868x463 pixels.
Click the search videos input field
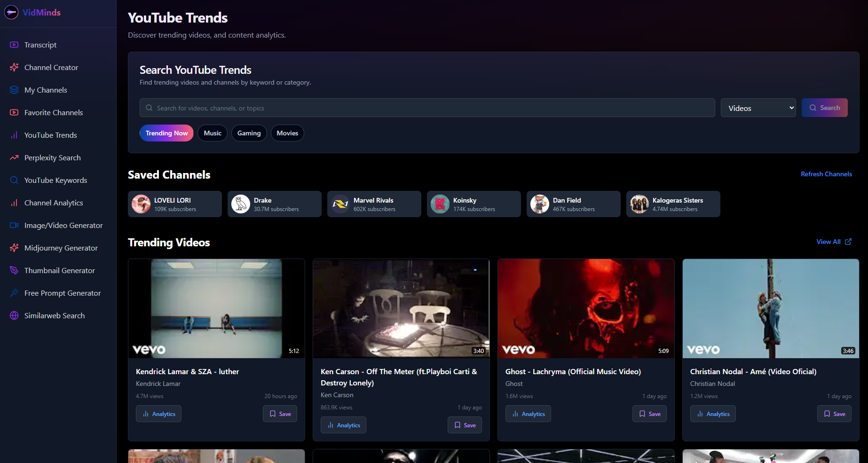coord(427,108)
